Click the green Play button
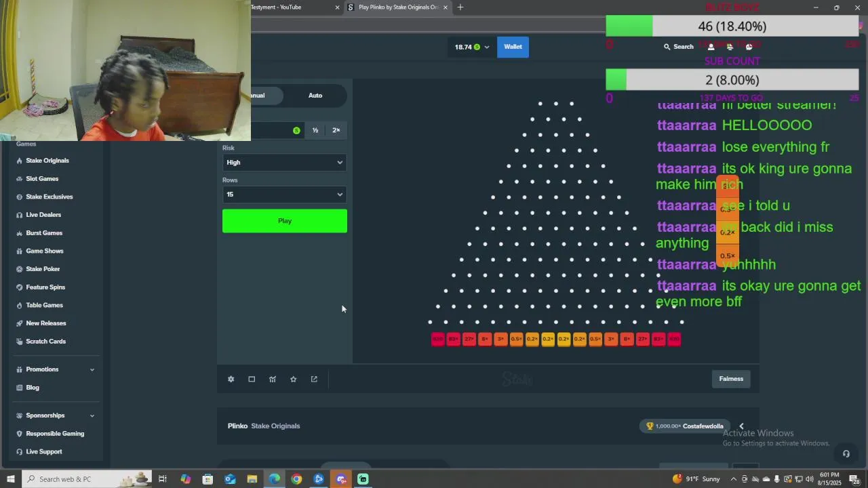Image resolution: width=868 pixels, height=488 pixels. point(285,221)
